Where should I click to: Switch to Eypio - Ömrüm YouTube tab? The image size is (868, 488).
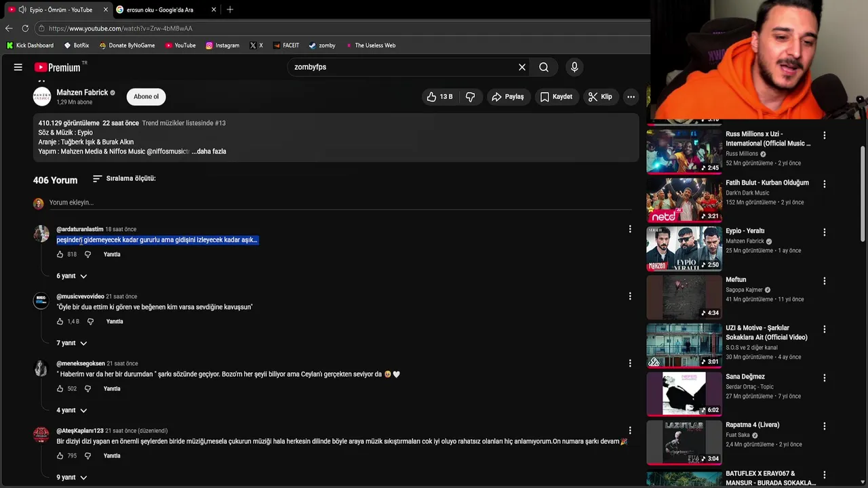58,9
